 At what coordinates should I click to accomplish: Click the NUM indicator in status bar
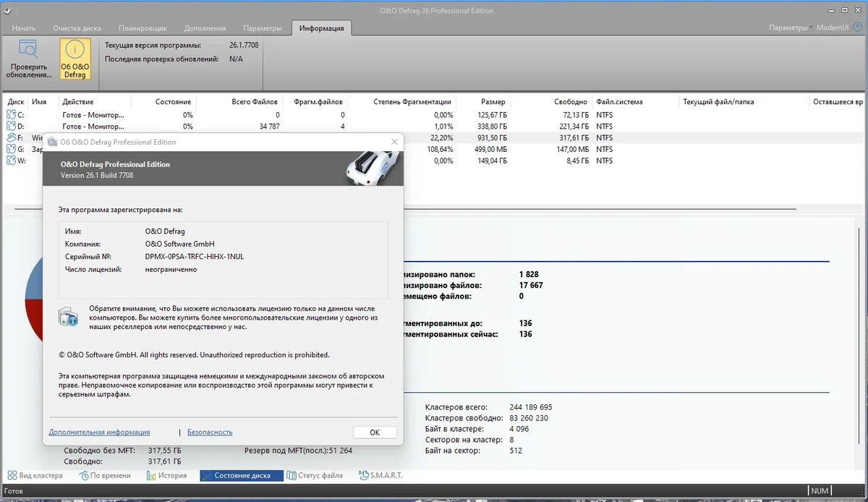pyautogui.click(x=820, y=491)
